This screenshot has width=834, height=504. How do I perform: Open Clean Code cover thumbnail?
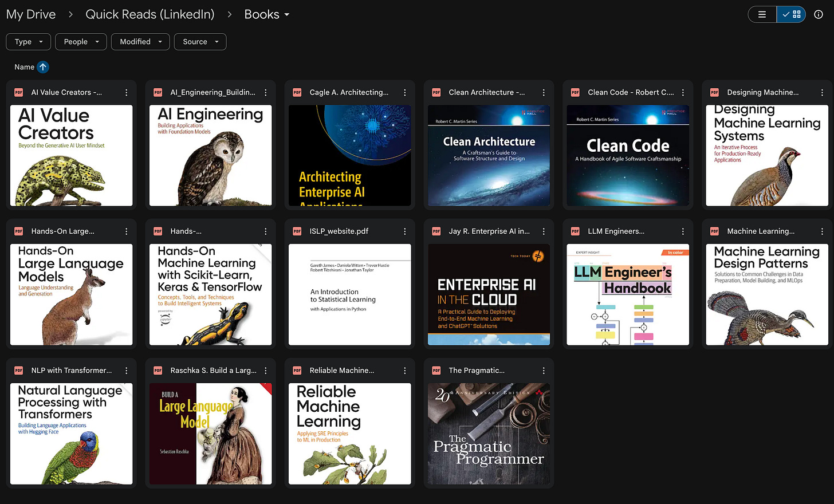(628, 155)
